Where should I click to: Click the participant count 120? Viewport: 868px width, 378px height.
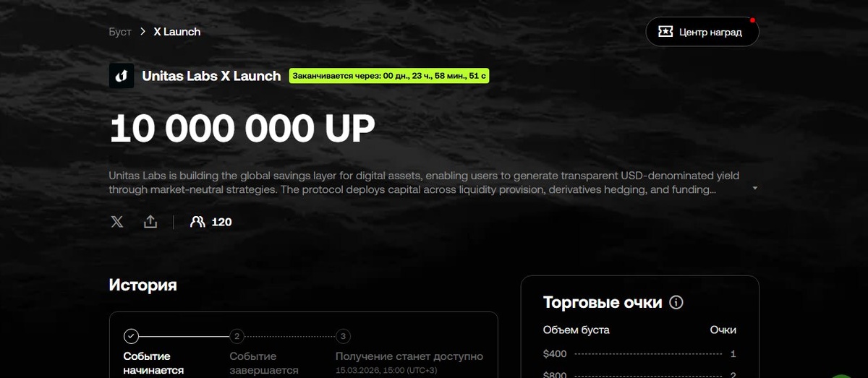[x=221, y=222]
